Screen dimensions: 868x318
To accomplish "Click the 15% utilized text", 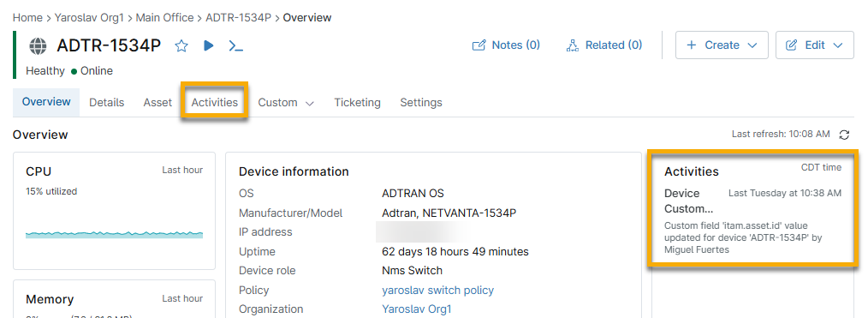I will [x=51, y=192].
